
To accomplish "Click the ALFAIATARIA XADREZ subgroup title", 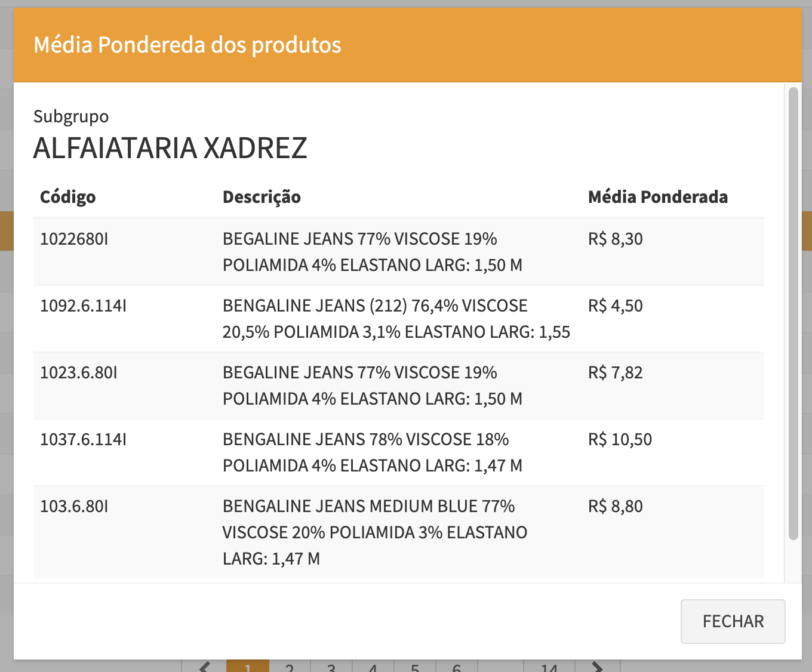I will tap(170, 148).
